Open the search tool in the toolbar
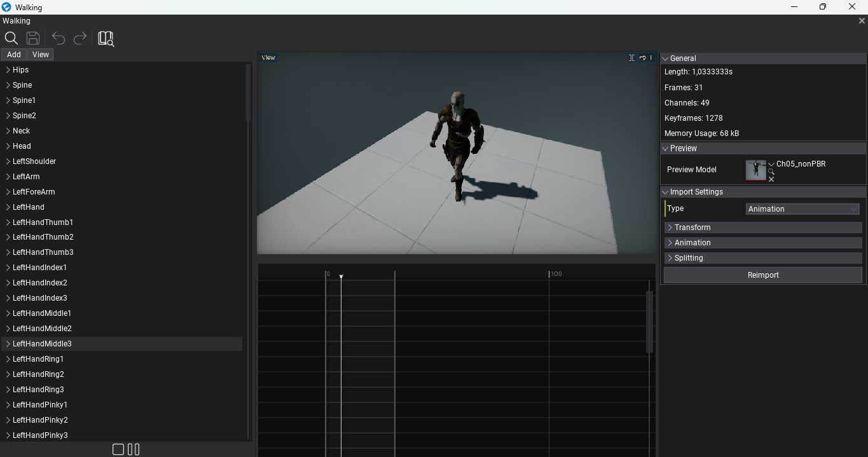This screenshot has width=868, height=457. pos(11,38)
